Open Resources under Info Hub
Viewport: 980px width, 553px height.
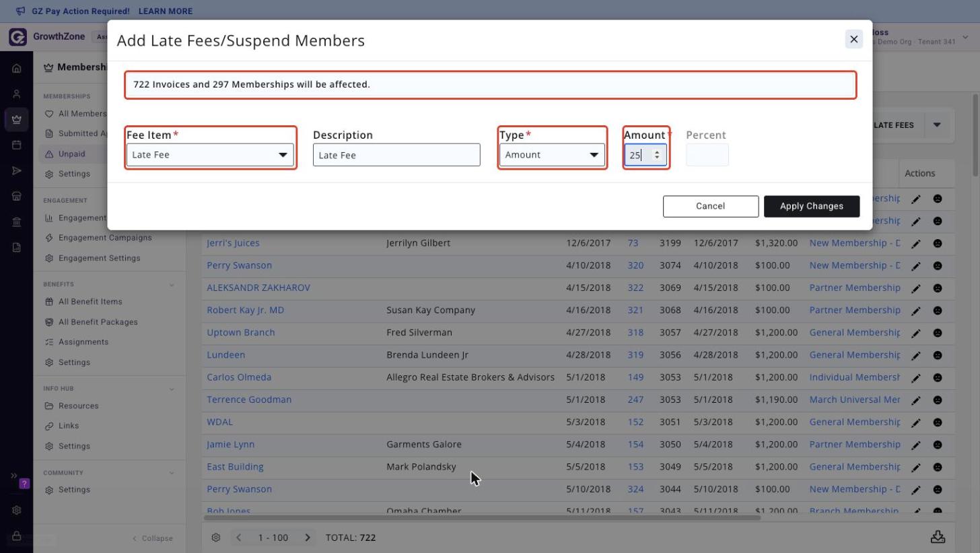coord(78,406)
